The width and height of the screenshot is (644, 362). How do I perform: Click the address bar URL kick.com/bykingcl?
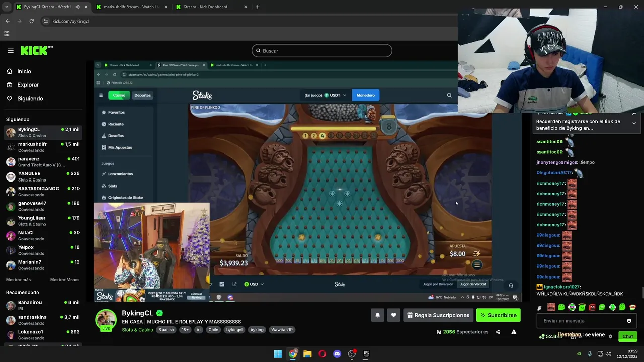pyautogui.click(x=70, y=21)
